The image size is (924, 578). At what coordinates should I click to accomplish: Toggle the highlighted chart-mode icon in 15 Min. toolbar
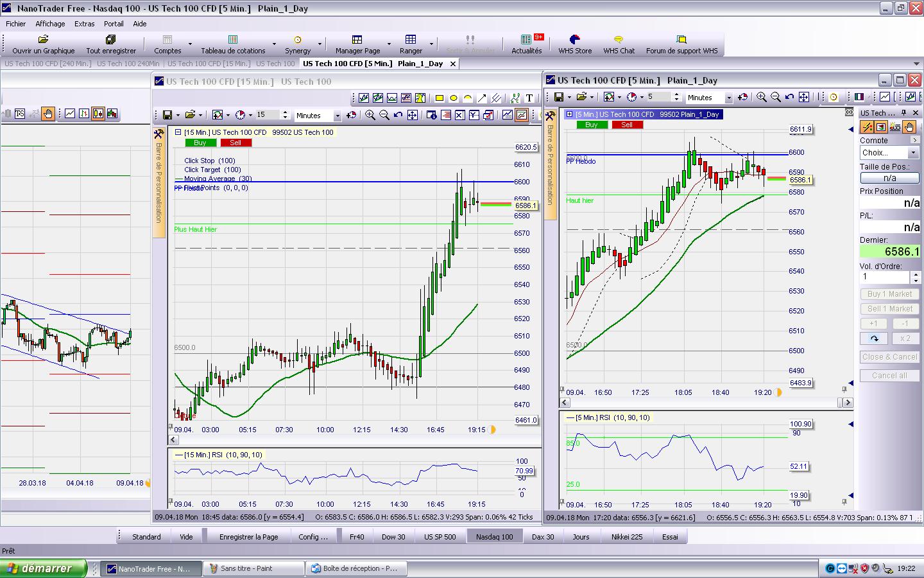point(522,115)
